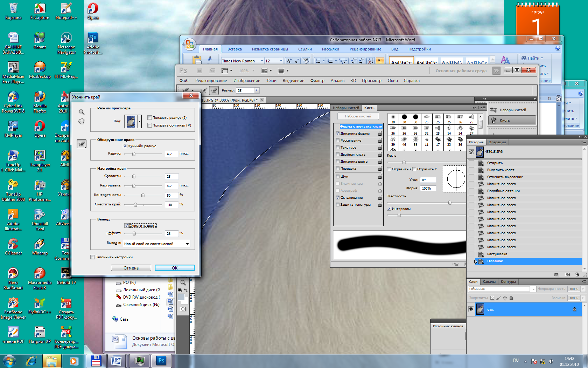
Task: Hide the Фон layer with the eye icon
Action: [x=471, y=309]
